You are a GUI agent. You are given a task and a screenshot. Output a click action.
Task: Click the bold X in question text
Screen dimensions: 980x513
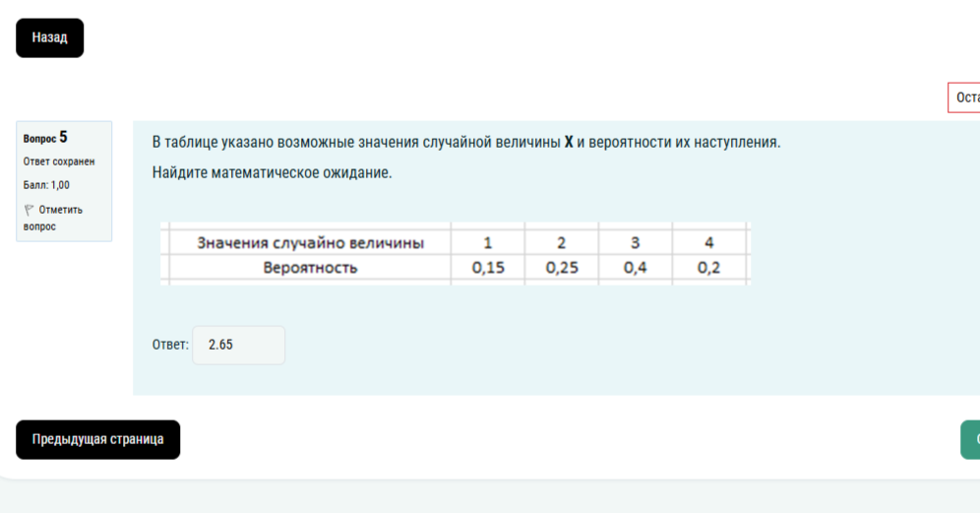tap(569, 142)
